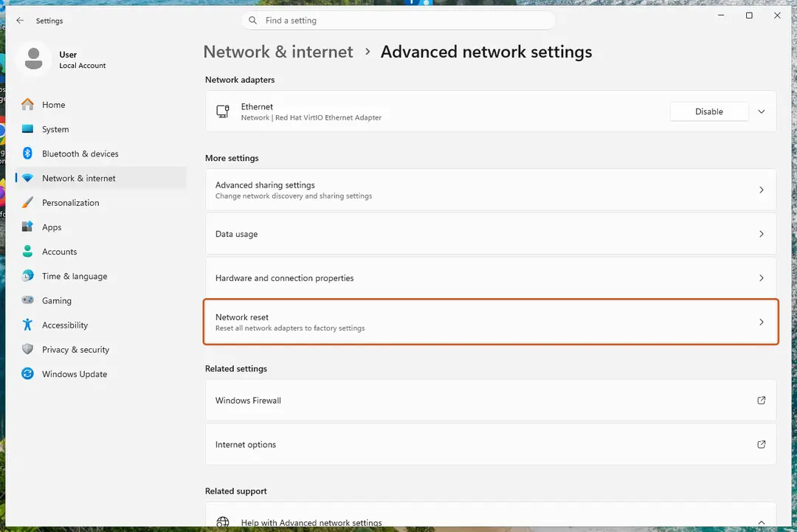This screenshot has height=532, width=797.
Task: Click the Find a setting search box
Action: coord(398,21)
